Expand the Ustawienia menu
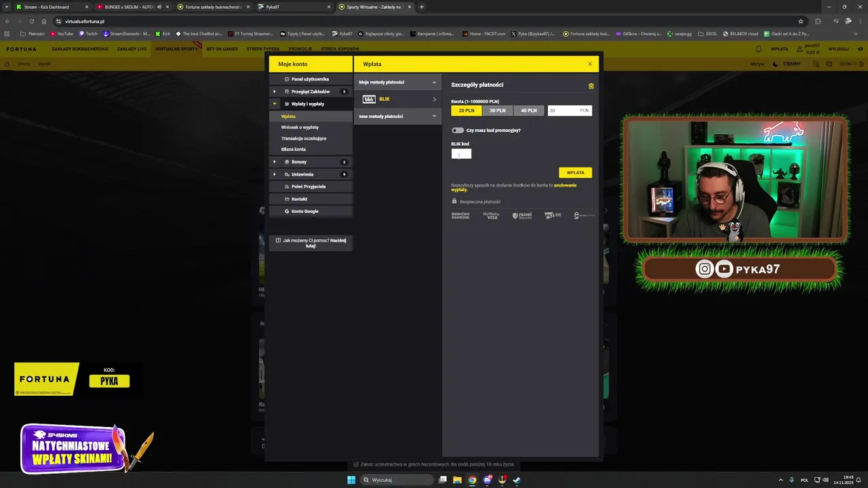The image size is (868, 488). [x=275, y=174]
